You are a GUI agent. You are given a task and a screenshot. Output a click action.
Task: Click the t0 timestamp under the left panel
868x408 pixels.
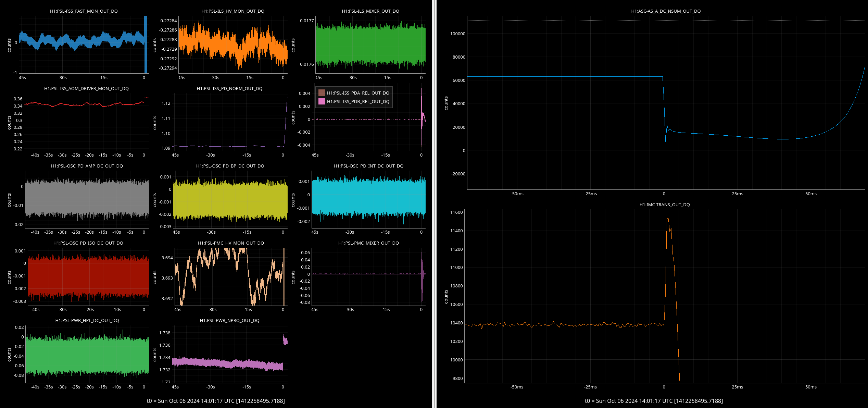tap(216, 401)
